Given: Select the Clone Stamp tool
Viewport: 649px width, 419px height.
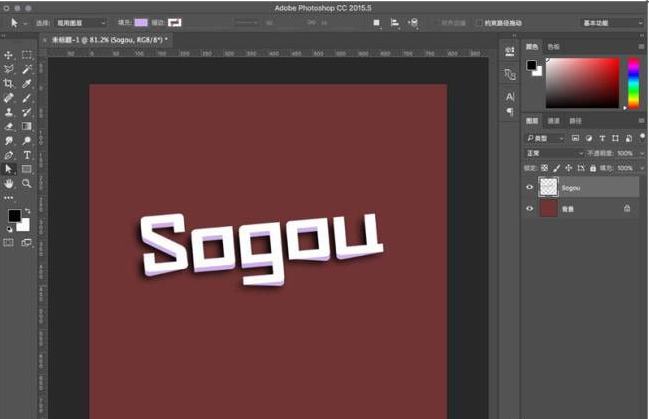Looking at the screenshot, I should pos(8,112).
